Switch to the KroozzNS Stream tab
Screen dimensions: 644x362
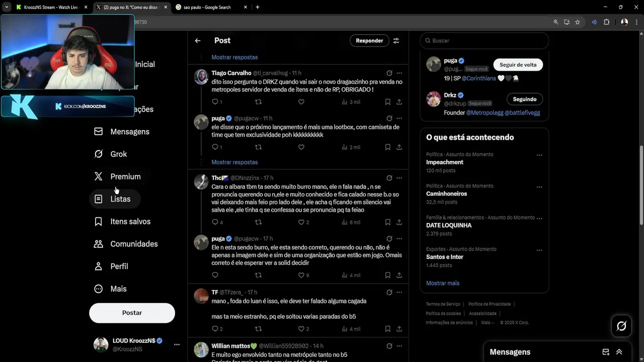point(51,7)
